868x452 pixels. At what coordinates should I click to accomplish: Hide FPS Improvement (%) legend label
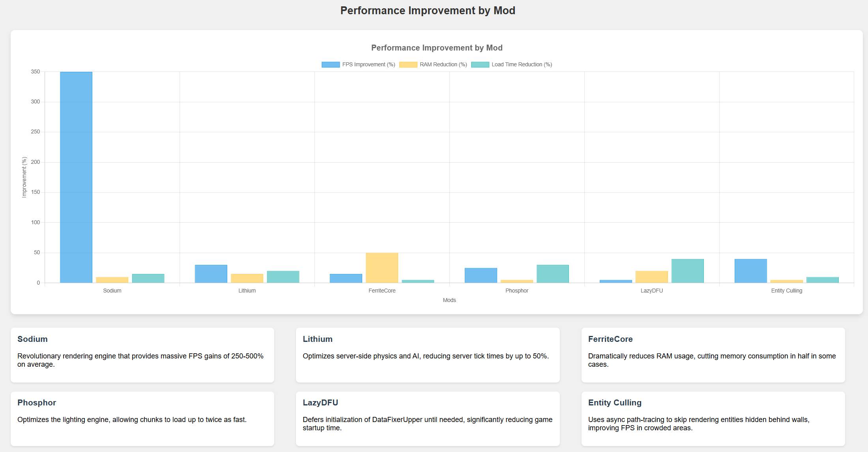tap(369, 65)
